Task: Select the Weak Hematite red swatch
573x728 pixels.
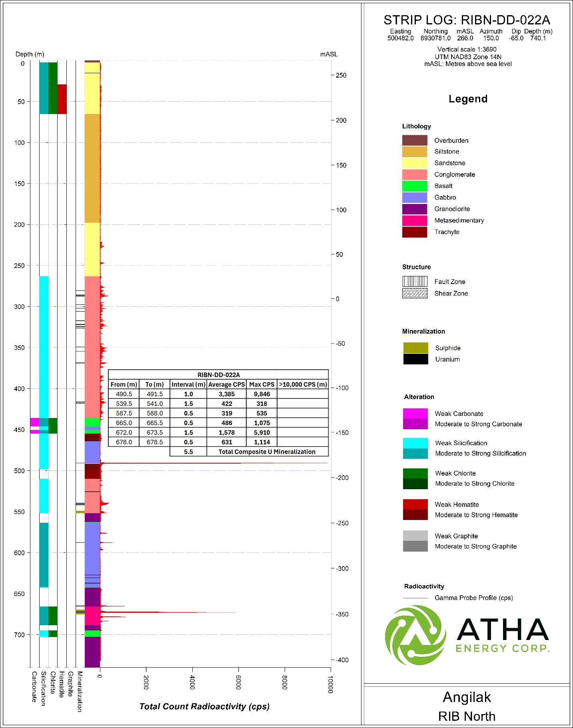Action: (x=415, y=504)
